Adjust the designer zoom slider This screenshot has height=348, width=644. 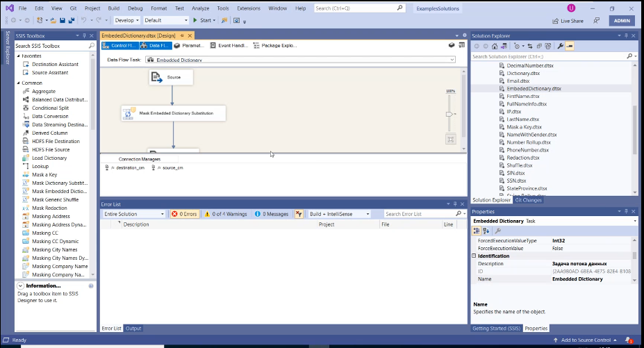pyautogui.click(x=449, y=114)
